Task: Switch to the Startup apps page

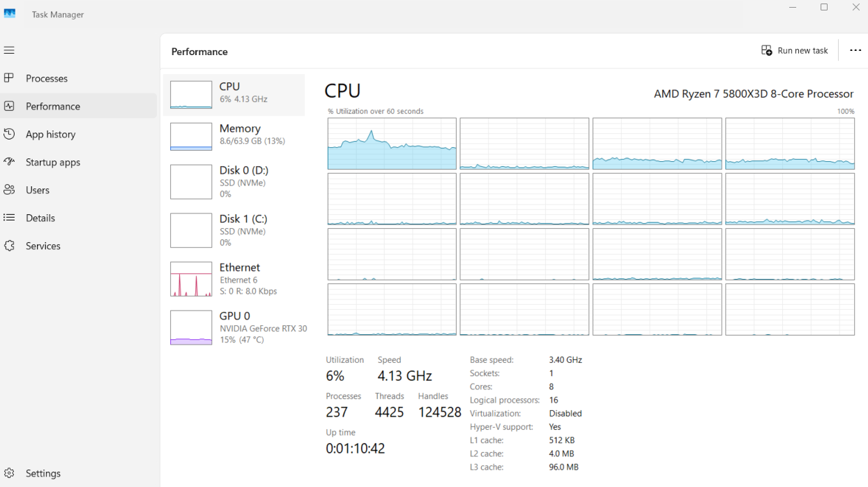Action: [x=53, y=162]
